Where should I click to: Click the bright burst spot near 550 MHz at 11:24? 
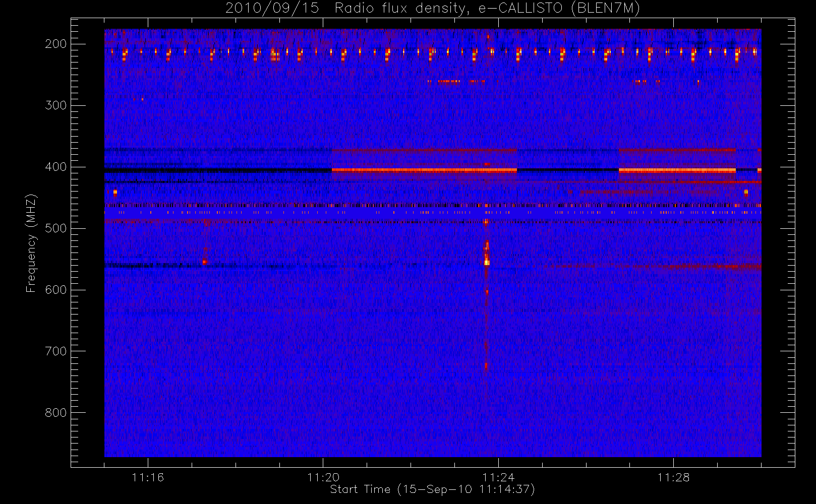(487, 262)
